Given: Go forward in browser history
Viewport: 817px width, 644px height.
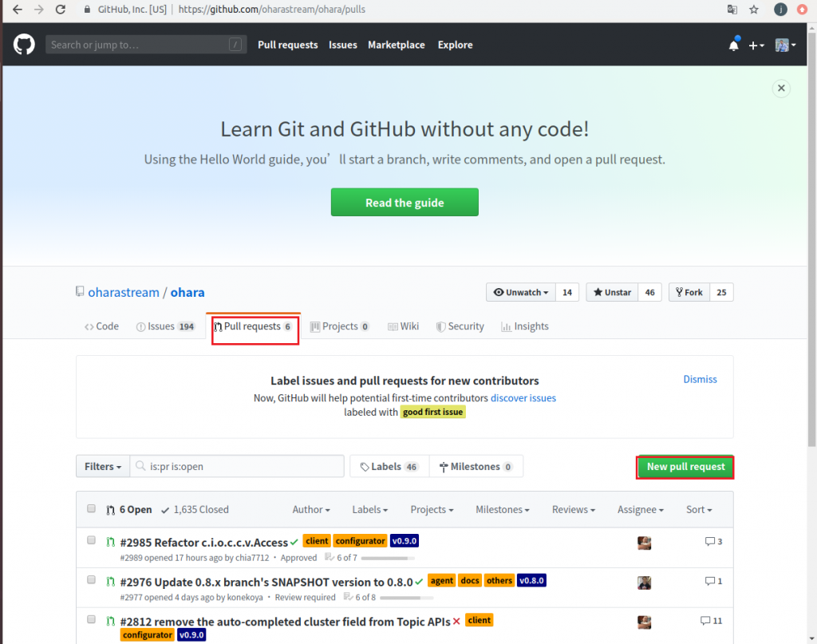Looking at the screenshot, I should pyautogui.click(x=39, y=10).
